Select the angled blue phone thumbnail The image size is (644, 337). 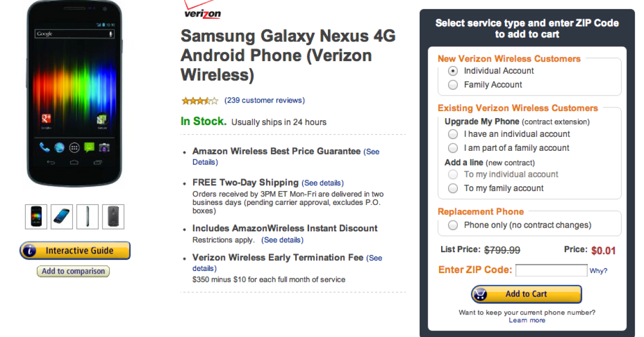(x=62, y=216)
